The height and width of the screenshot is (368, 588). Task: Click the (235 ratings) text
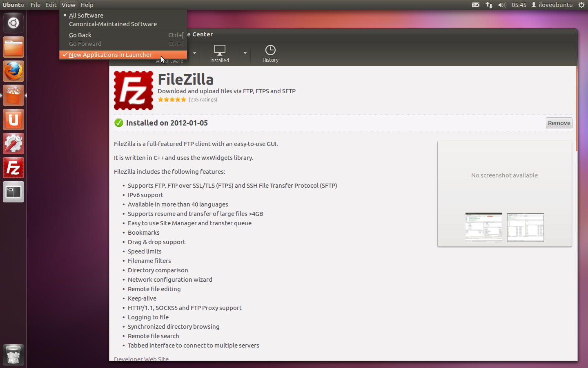point(203,99)
